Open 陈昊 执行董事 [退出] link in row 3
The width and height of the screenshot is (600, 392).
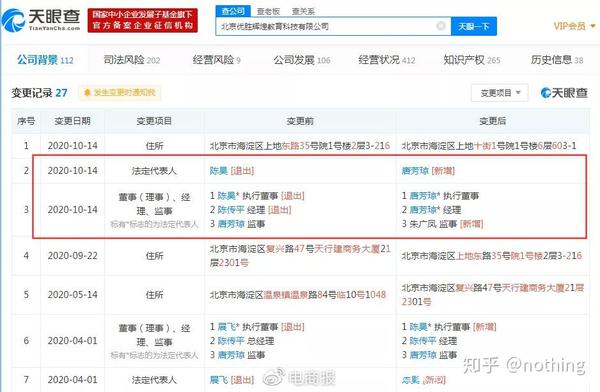(x=227, y=196)
